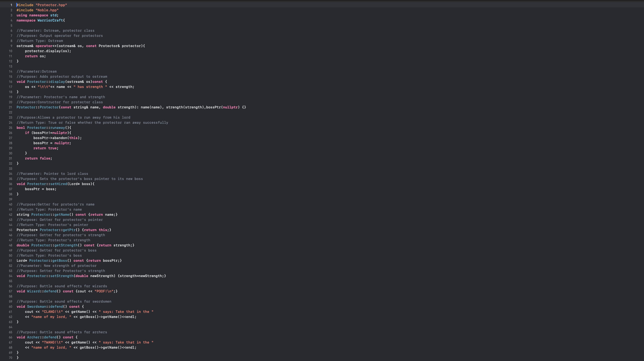Click the getStrength function name

coord(66,245)
